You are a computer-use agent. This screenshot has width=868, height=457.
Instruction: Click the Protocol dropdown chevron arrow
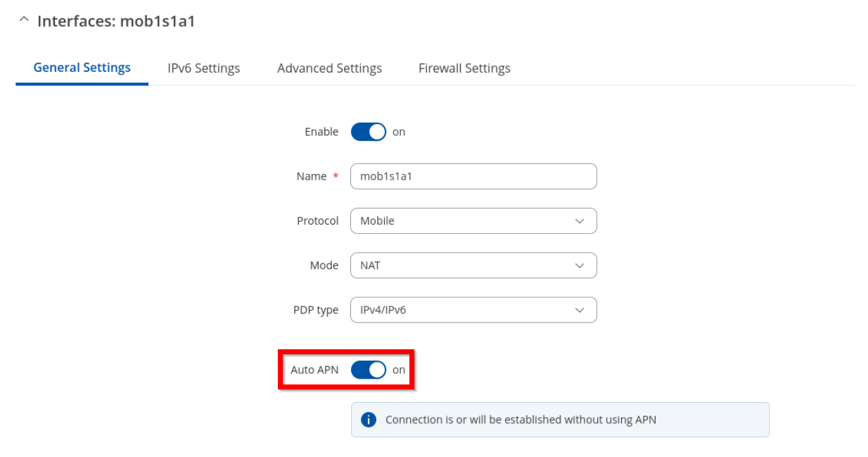point(580,221)
